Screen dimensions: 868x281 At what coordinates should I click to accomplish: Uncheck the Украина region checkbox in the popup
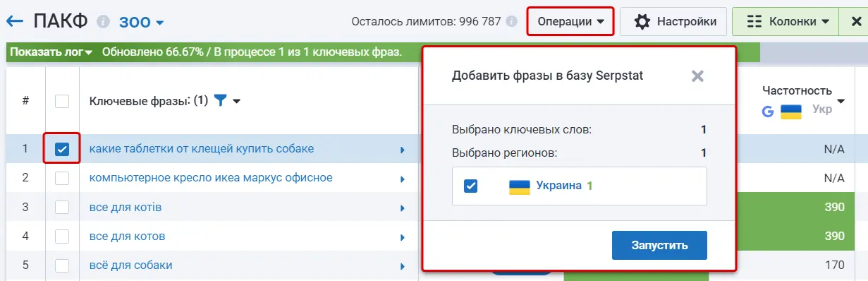[x=471, y=186]
